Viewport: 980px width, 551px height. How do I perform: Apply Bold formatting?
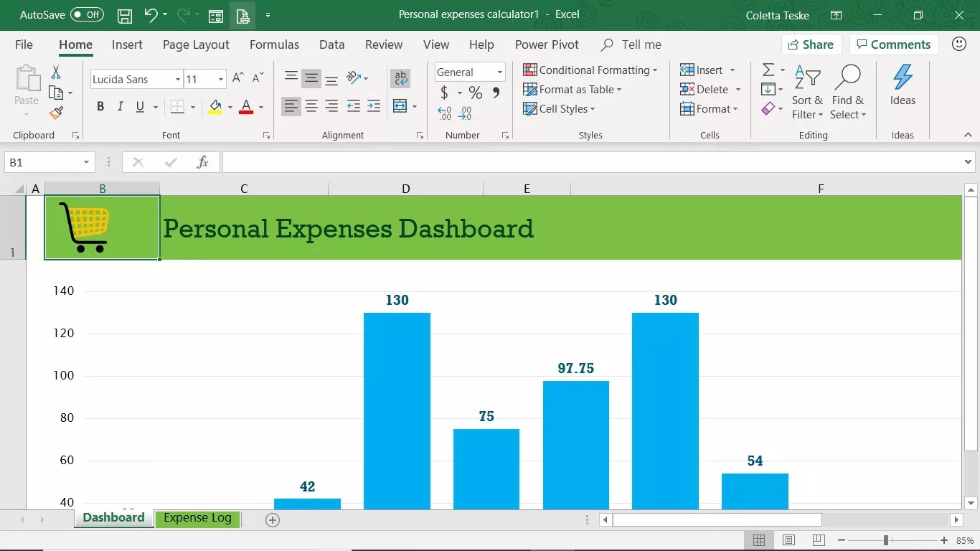click(x=100, y=107)
